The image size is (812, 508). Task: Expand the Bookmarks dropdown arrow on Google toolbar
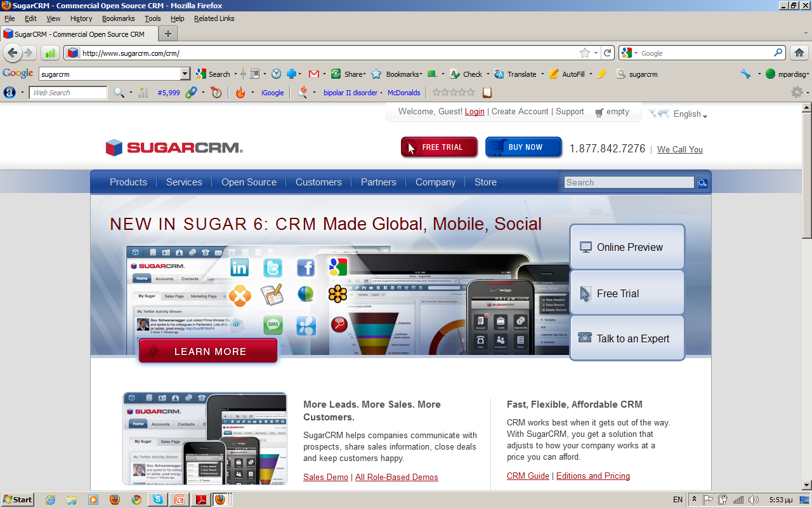(421, 74)
